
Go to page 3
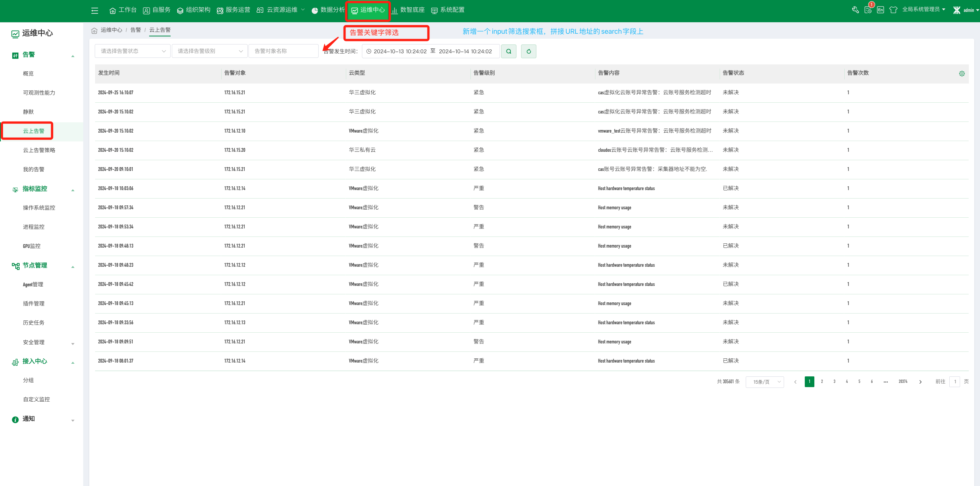click(x=834, y=382)
